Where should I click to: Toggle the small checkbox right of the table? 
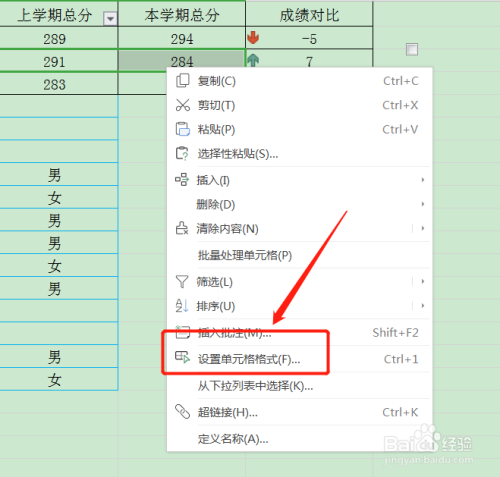[412, 50]
